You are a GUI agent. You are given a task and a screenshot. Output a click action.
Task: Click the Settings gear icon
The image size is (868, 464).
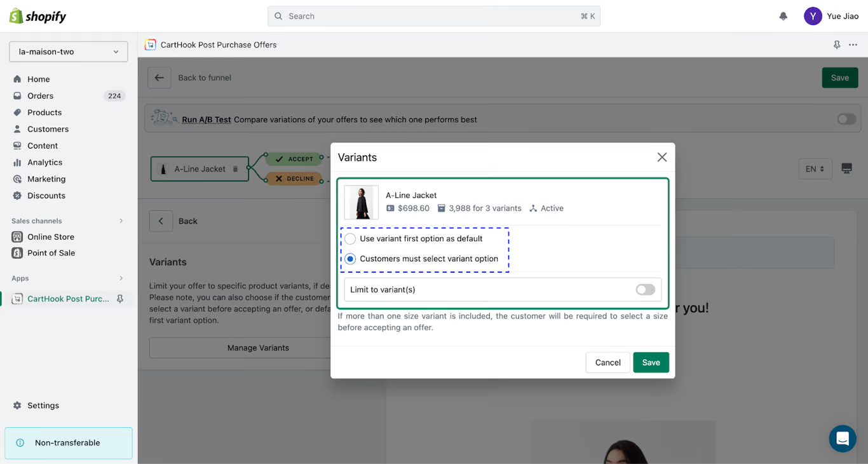click(x=17, y=406)
